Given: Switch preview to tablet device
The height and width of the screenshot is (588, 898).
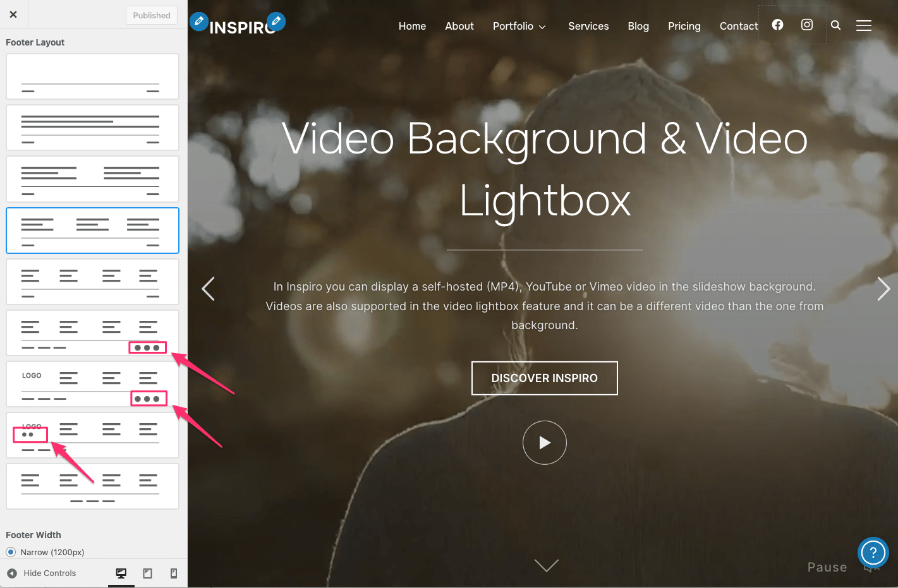Looking at the screenshot, I should pyautogui.click(x=147, y=573).
